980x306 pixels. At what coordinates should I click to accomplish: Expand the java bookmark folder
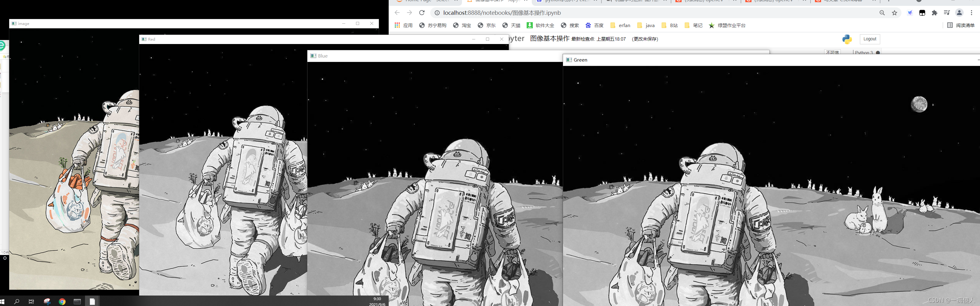tap(646, 26)
